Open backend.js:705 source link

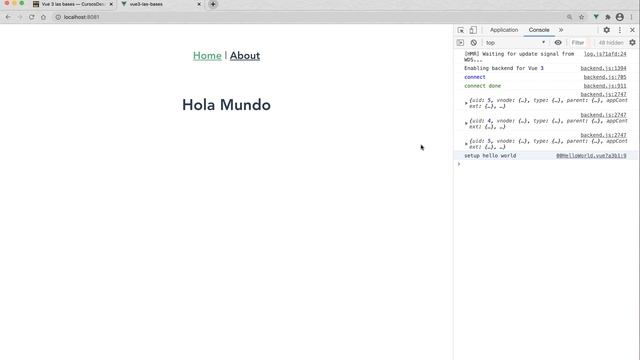click(605, 77)
